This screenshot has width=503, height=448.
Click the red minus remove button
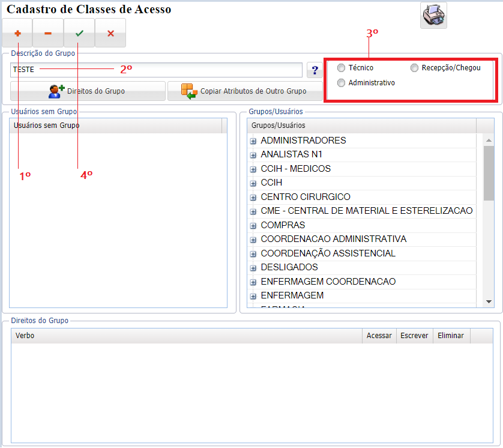pyautogui.click(x=48, y=33)
